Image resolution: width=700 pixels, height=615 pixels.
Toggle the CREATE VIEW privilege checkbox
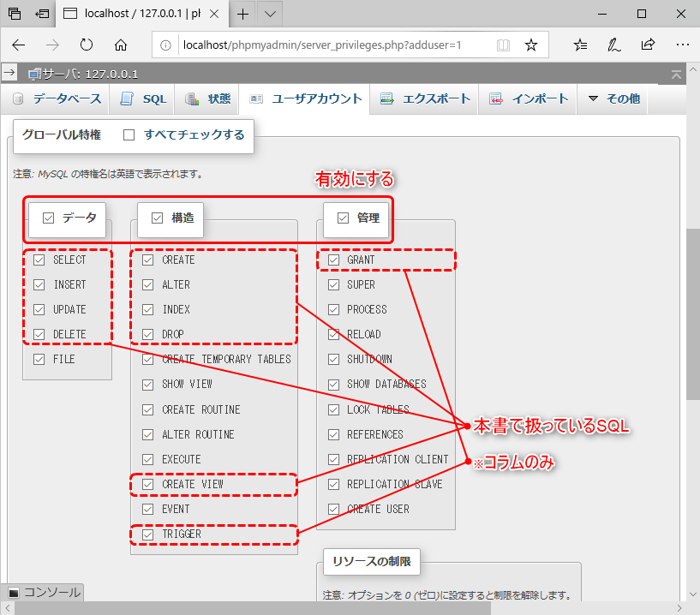coord(148,484)
